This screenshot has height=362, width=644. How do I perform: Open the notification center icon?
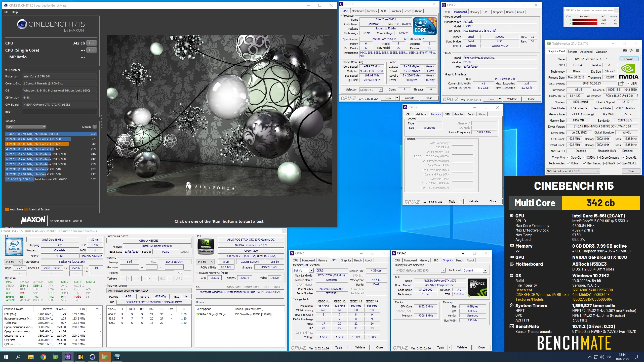636,357
